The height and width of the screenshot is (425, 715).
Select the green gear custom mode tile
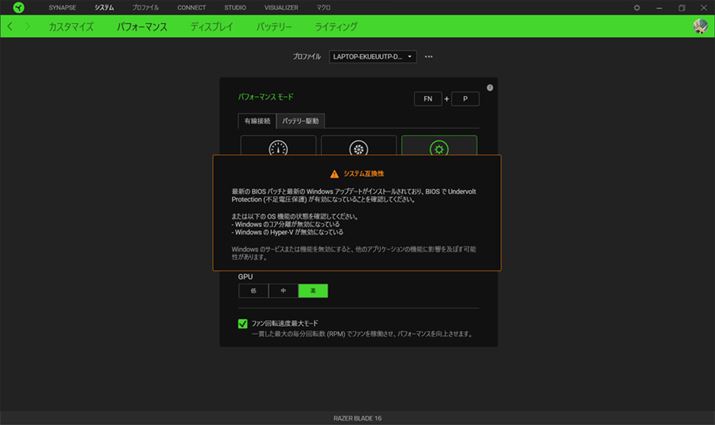point(438,147)
